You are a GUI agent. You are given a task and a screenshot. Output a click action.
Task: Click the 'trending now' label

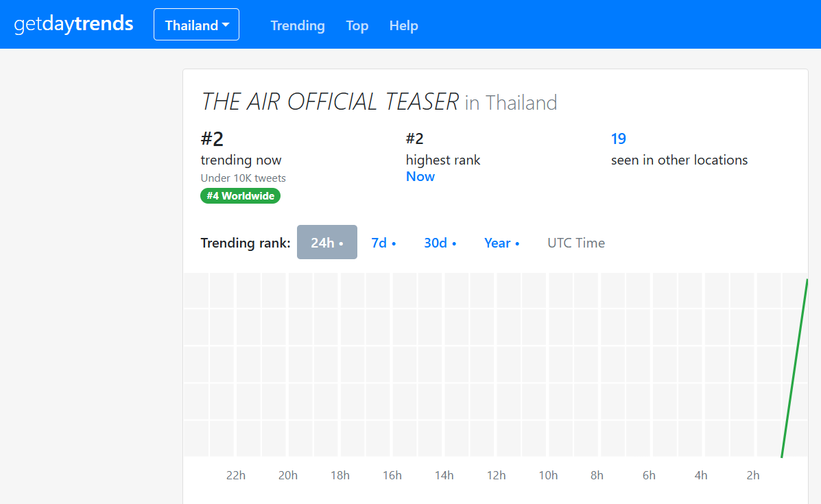click(x=241, y=160)
